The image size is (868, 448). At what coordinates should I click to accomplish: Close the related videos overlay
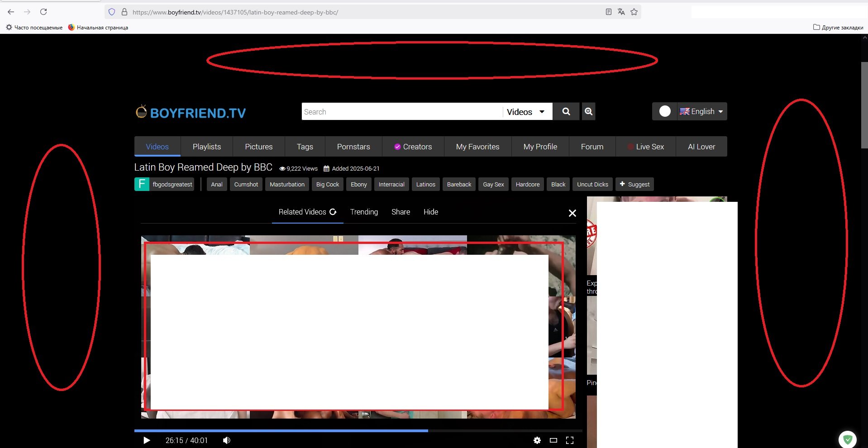[572, 213]
